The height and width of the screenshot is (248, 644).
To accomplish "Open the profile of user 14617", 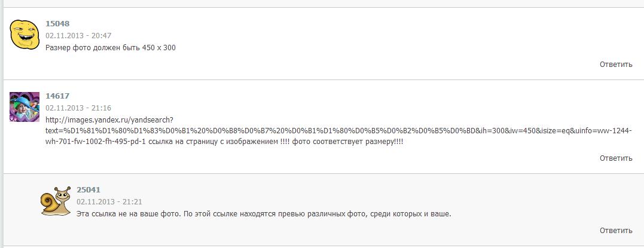I will pos(57,96).
